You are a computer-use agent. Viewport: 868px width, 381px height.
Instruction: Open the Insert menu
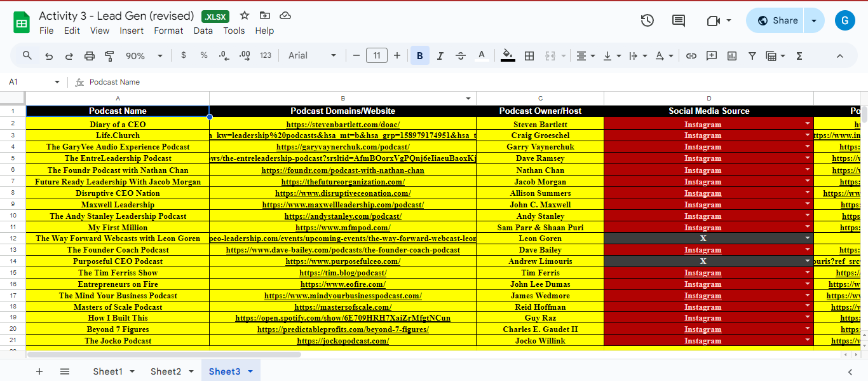point(132,31)
